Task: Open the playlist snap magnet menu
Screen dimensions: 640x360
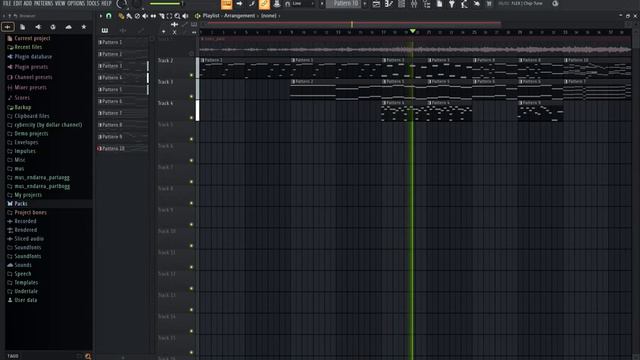Action: (109, 16)
